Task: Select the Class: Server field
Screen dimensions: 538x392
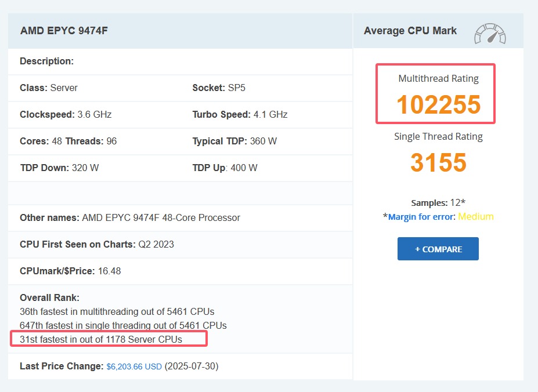Action: tap(49, 88)
